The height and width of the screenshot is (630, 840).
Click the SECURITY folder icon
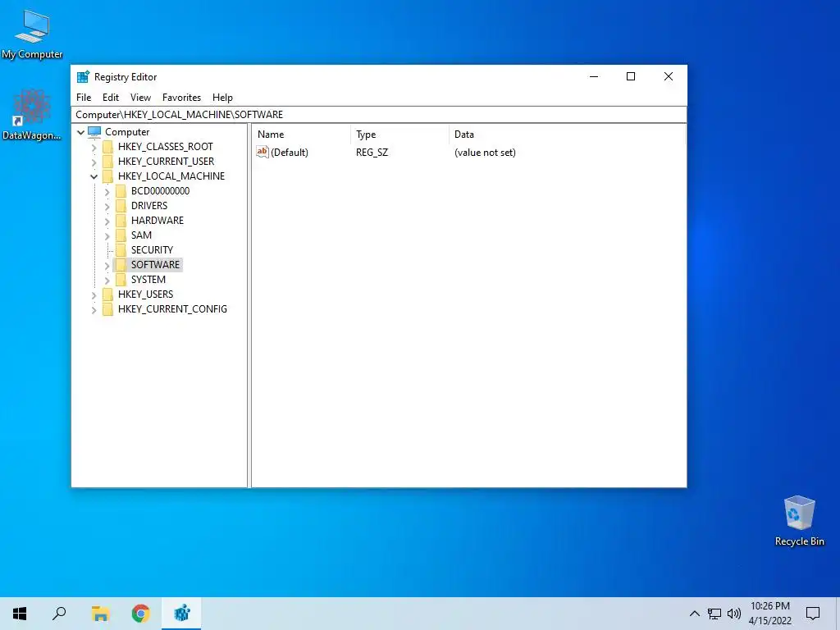coord(121,249)
